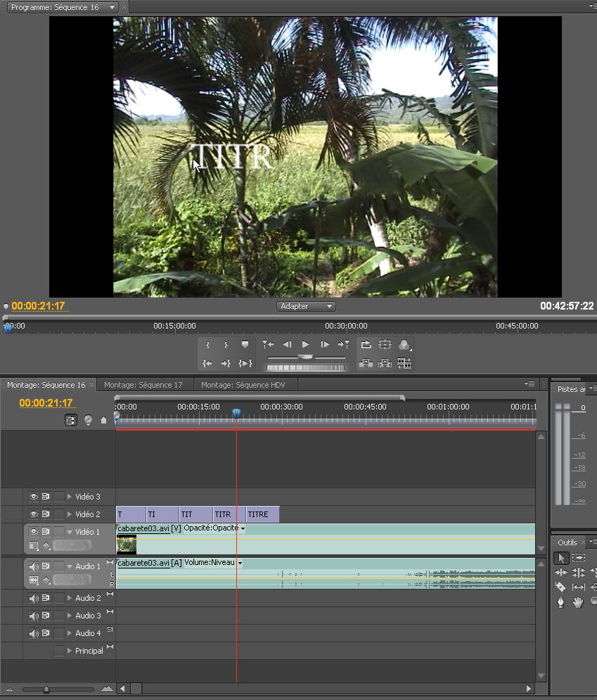Click the 00:00:21:17 timecode in timeline panel
Image resolution: width=597 pixels, height=700 pixels.
click(46, 403)
